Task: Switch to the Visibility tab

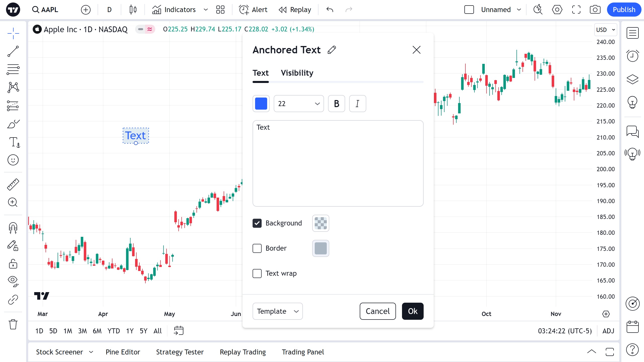Action: coord(297,73)
